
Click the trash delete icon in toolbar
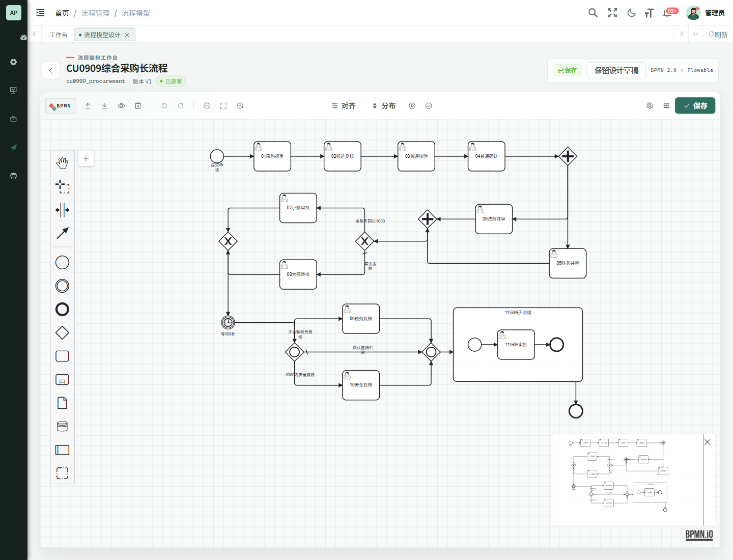[x=138, y=106]
